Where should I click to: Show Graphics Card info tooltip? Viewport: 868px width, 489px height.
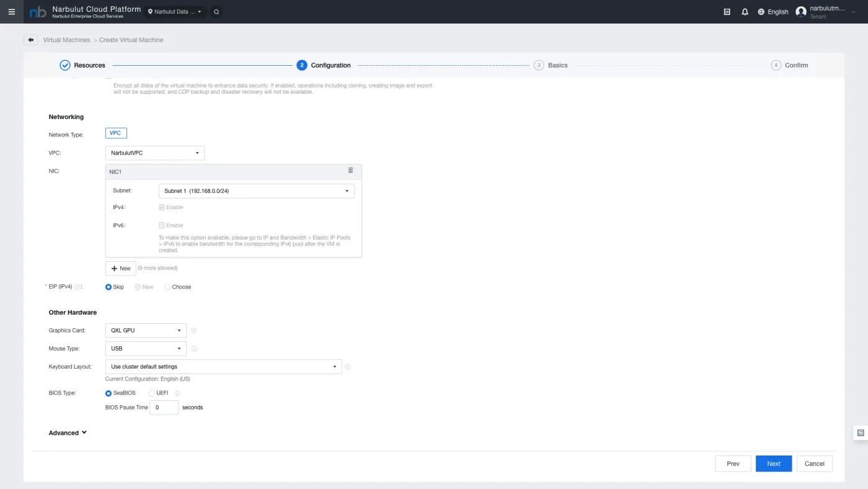coord(194,331)
